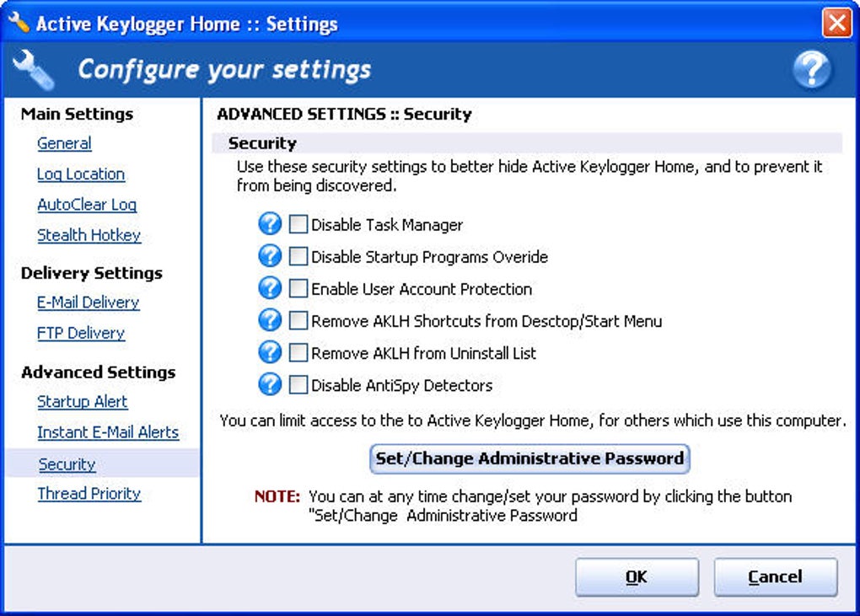Tick Remove AKLH from Uninstall List checkbox
Screen dimensions: 860x616
(x=298, y=353)
